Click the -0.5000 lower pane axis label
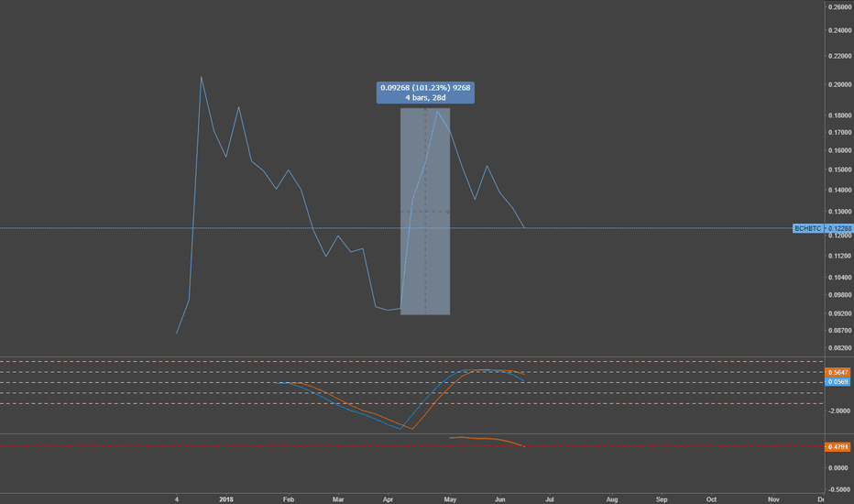Viewport: 854px width, 504px height. coord(839,489)
